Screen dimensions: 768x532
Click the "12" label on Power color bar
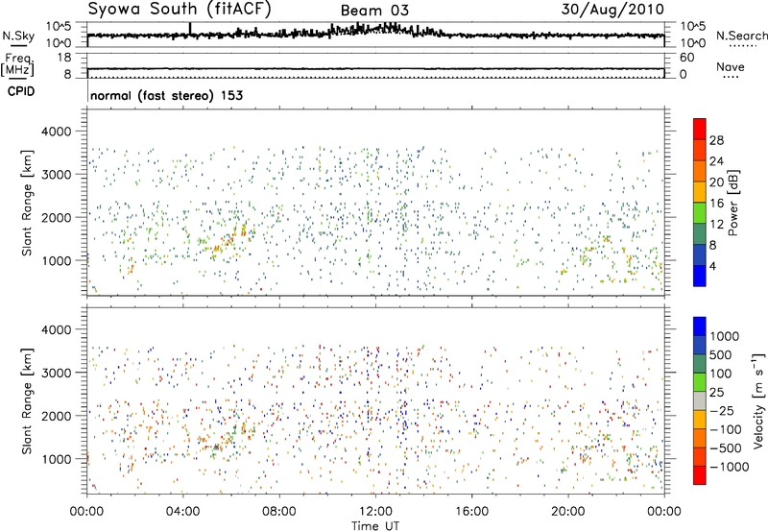[x=716, y=225]
